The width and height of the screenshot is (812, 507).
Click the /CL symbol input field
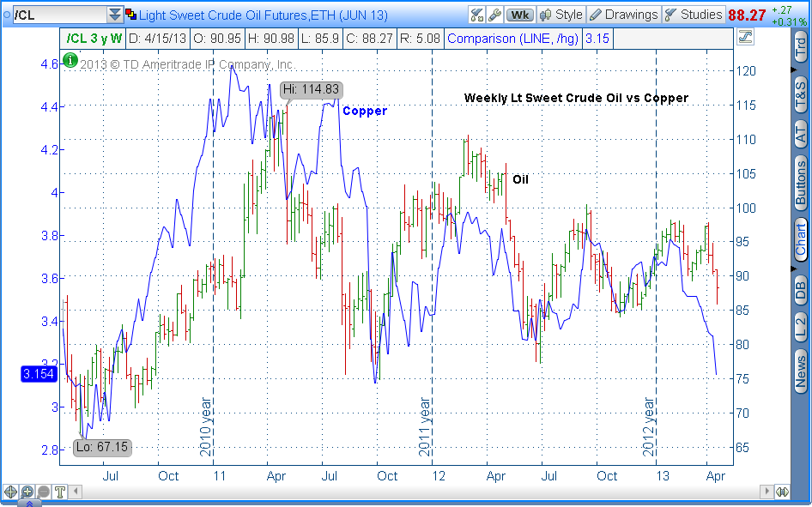coord(54,15)
